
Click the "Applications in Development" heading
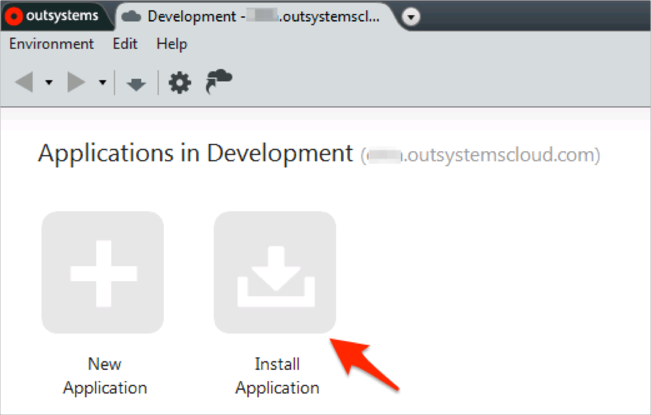click(195, 154)
